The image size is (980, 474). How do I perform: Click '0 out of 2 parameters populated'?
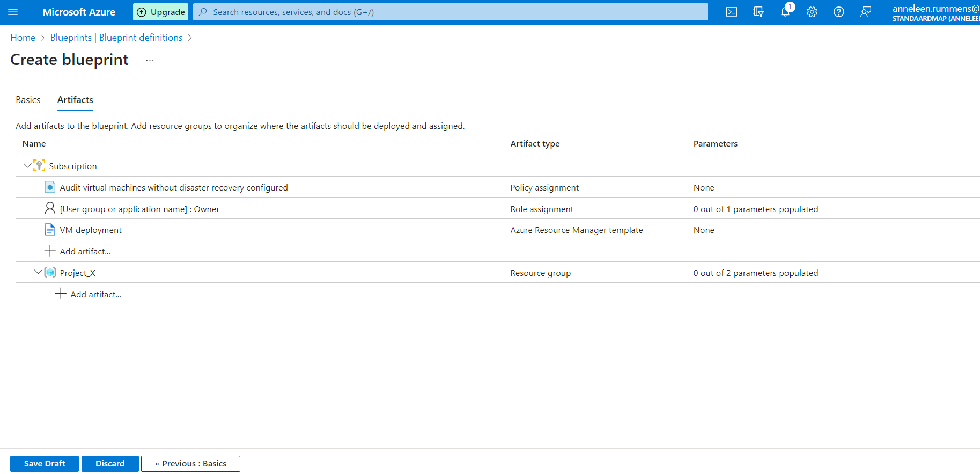(756, 273)
